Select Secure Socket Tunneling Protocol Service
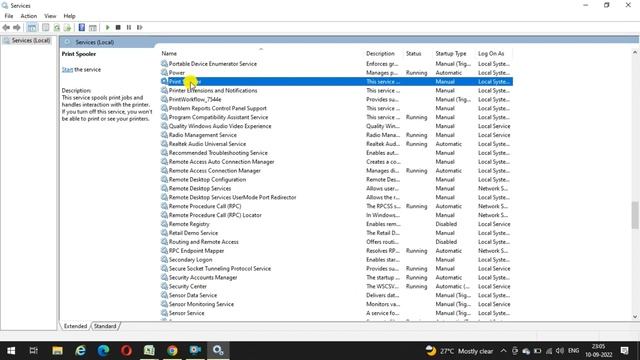The height and width of the screenshot is (360, 640). (x=220, y=269)
